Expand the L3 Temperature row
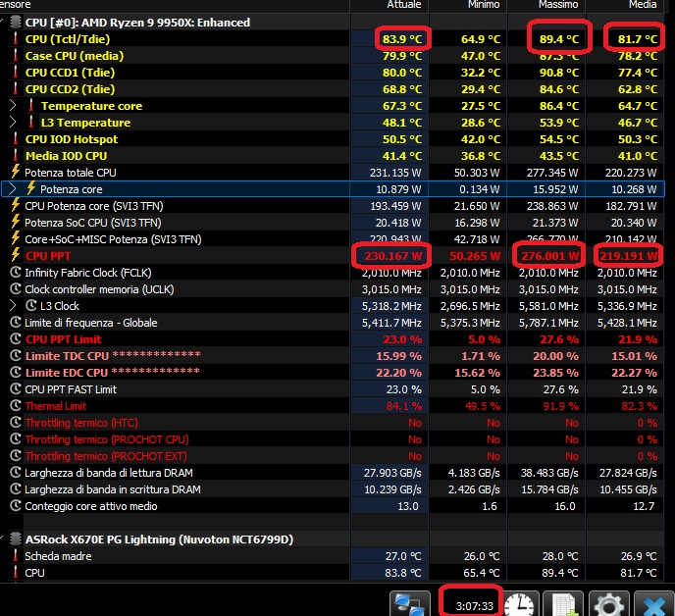The image size is (675, 616). [13, 123]
